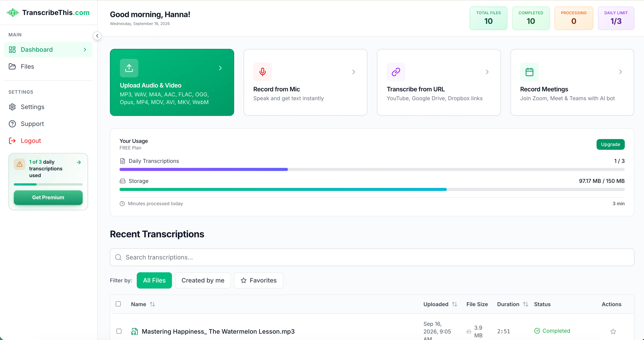Screen dimensions: 644x340
Task: Click the Search transcriptions input field
Action: (x=372, y=257)
